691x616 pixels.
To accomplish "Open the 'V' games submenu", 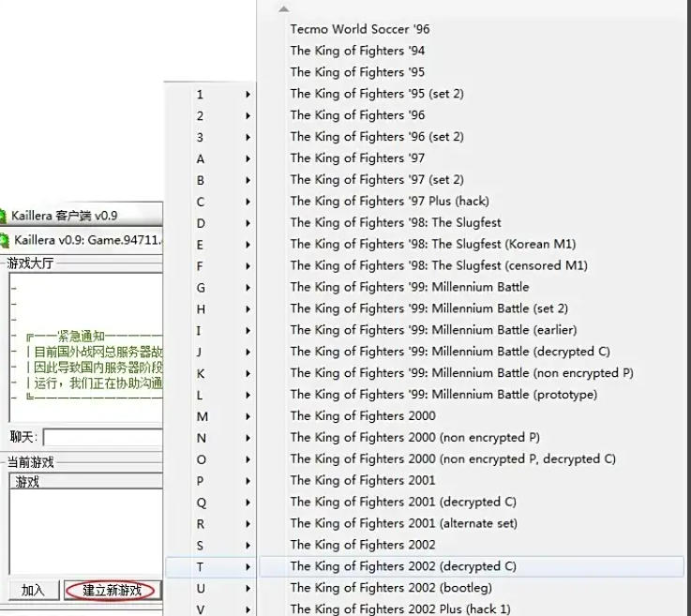I will tap(211, 609).
